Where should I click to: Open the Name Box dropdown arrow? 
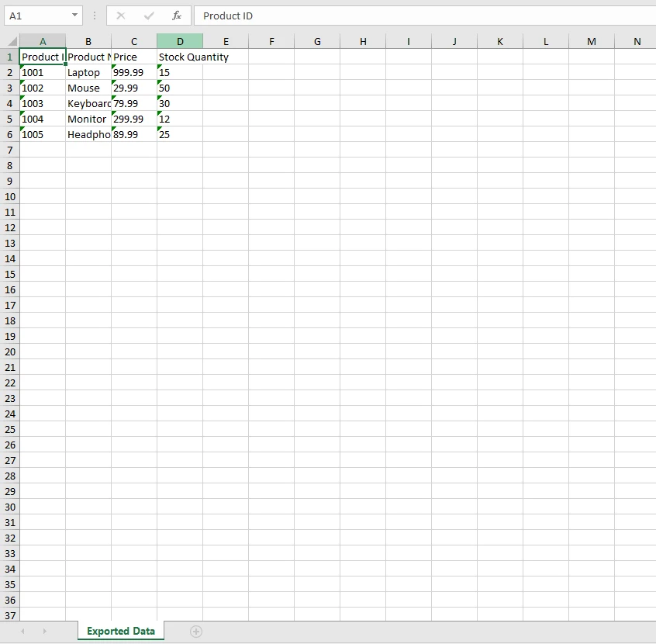74,16
